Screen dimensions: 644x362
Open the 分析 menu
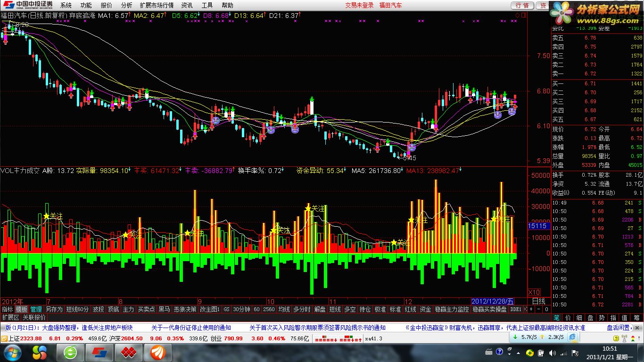(126, 5)
